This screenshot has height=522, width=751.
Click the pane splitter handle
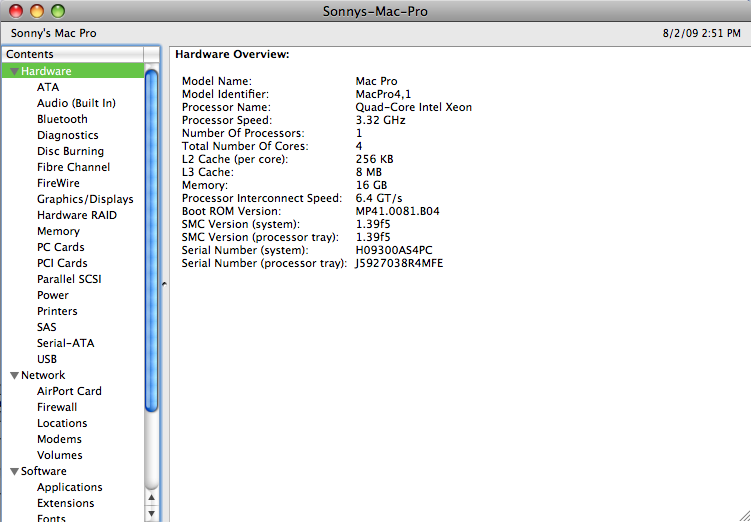pos(164,284)
